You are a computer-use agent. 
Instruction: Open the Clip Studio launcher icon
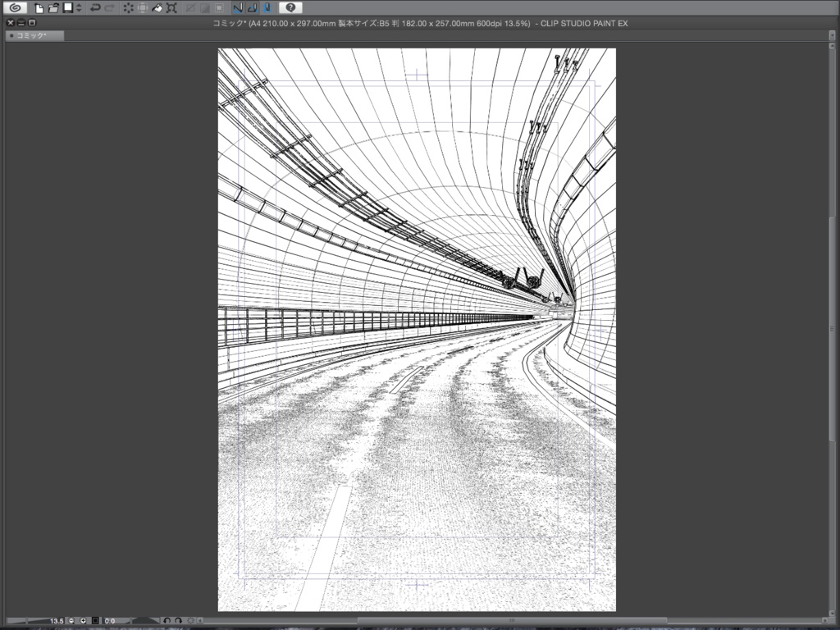pyautogui.click(x=15, y=7)
